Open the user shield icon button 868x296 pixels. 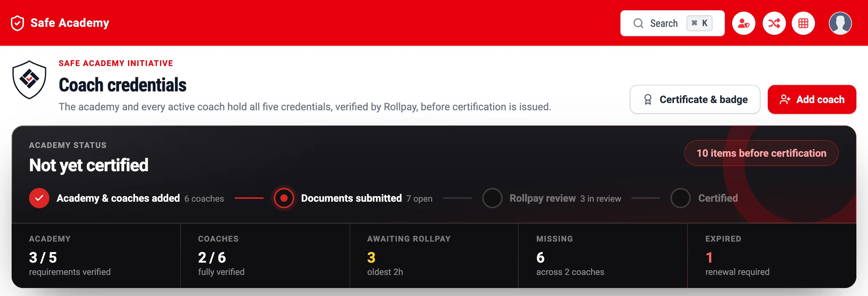pos(743,23)
